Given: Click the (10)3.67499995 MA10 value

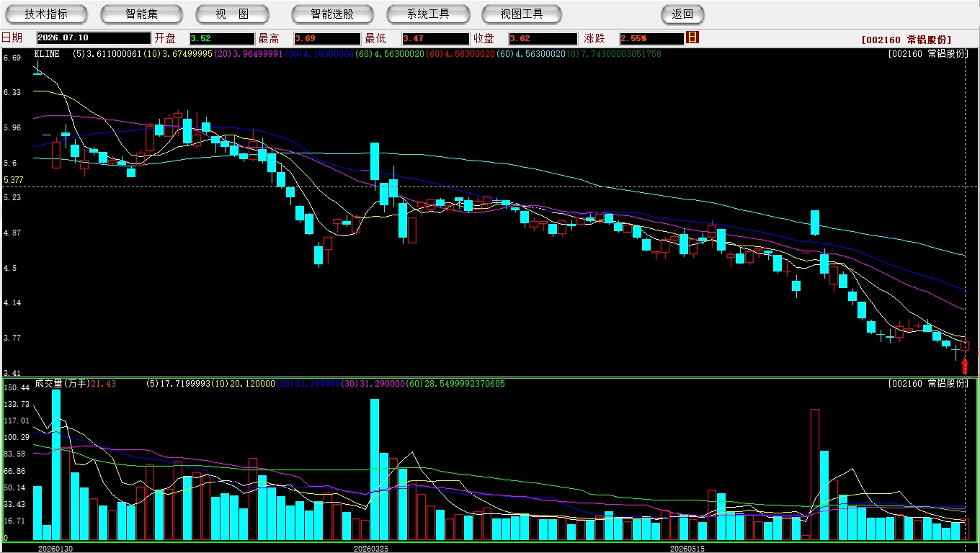Looking at the screenshot, I should [x=178, y=54].
